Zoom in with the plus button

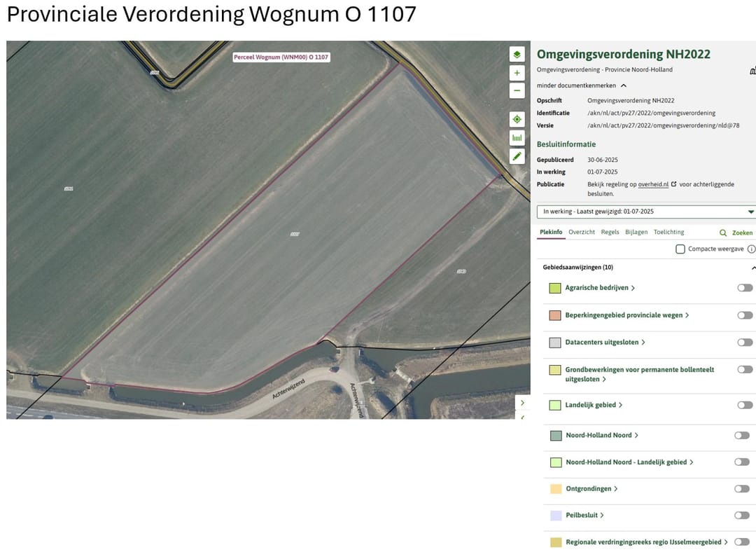517,73
